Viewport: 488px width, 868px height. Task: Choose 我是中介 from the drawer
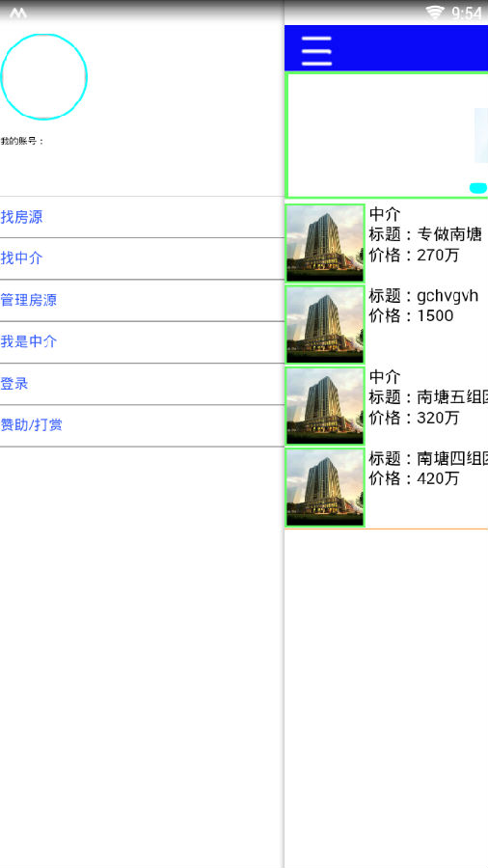(x=142, y=342)
